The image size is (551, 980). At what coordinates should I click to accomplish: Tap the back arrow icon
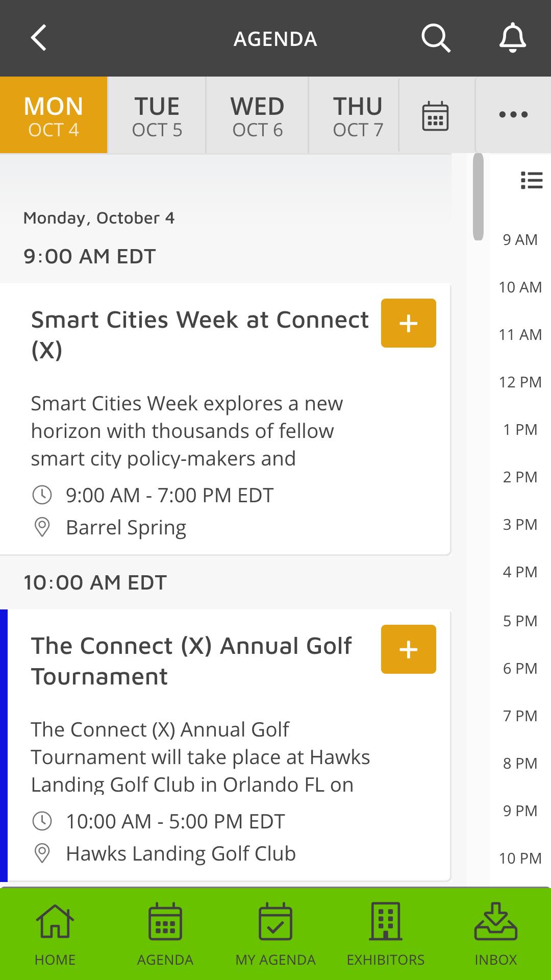point(39,38)
